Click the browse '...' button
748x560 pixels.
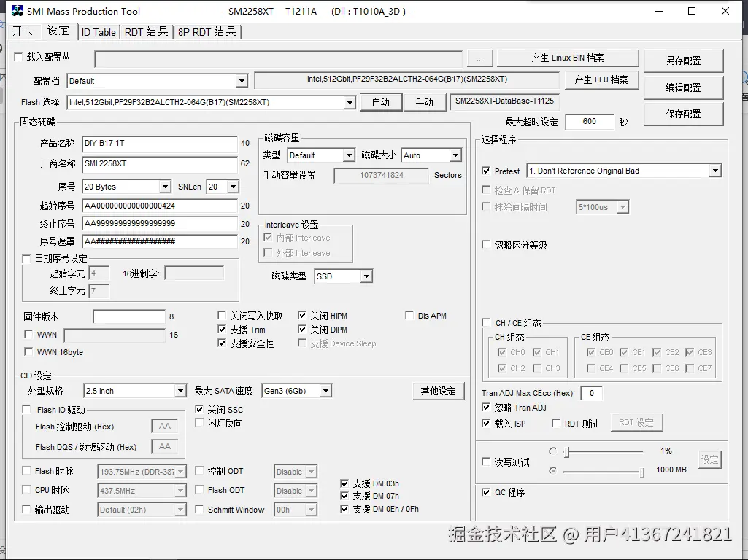(480, 58)
